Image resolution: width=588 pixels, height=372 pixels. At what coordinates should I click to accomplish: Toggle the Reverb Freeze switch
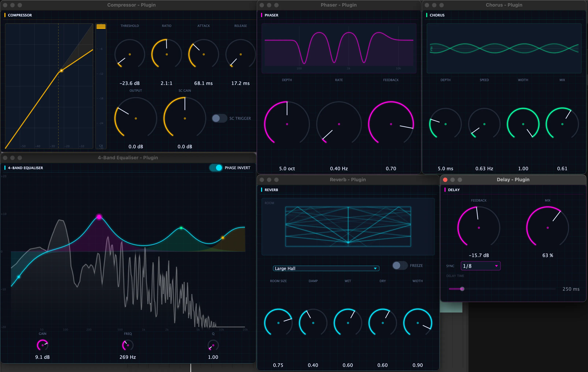point(400,265)
